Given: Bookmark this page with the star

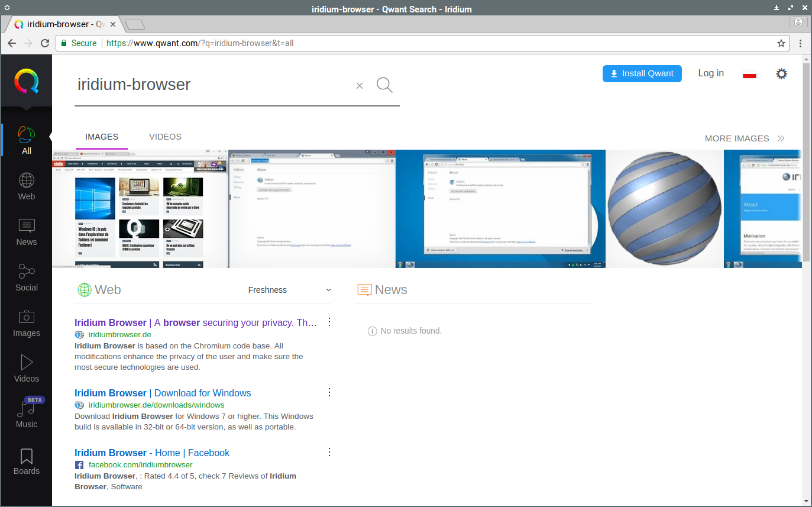Looking at the screenshot, I should [781, 43].
